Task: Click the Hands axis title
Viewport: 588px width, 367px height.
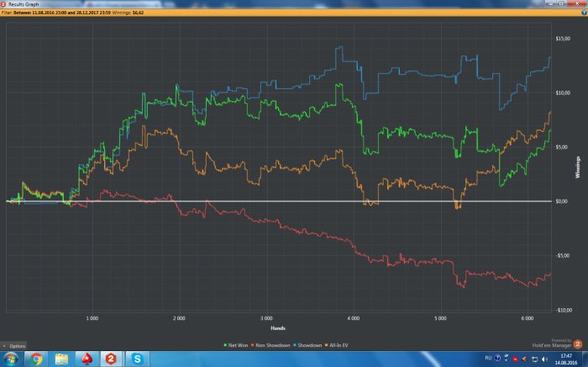Action: click(x=278, y=328)
